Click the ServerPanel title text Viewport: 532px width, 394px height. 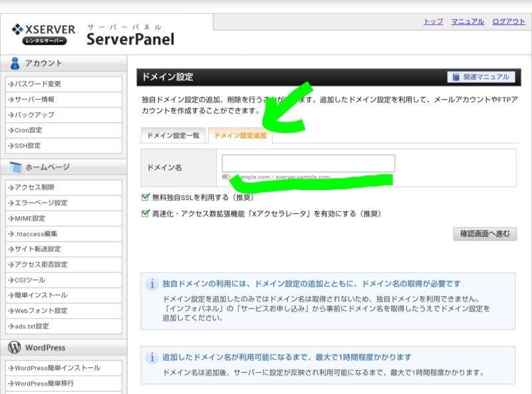point(130,39)
